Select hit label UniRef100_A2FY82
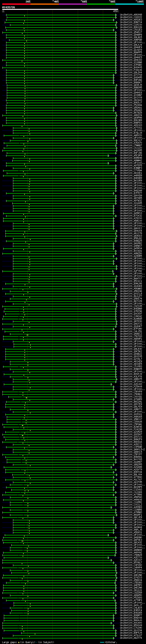This screenshot has height=644, width=146. click(131, 271)
